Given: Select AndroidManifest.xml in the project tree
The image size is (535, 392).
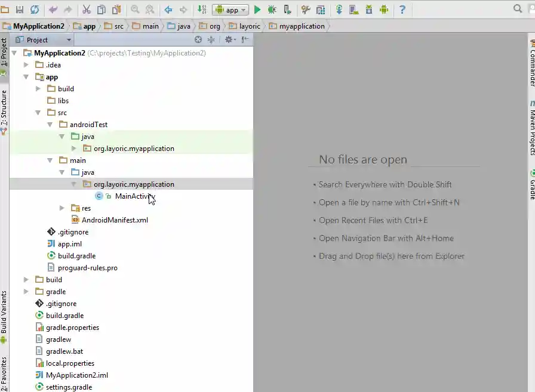Looking at the screenshot, I should coord(115,220).
